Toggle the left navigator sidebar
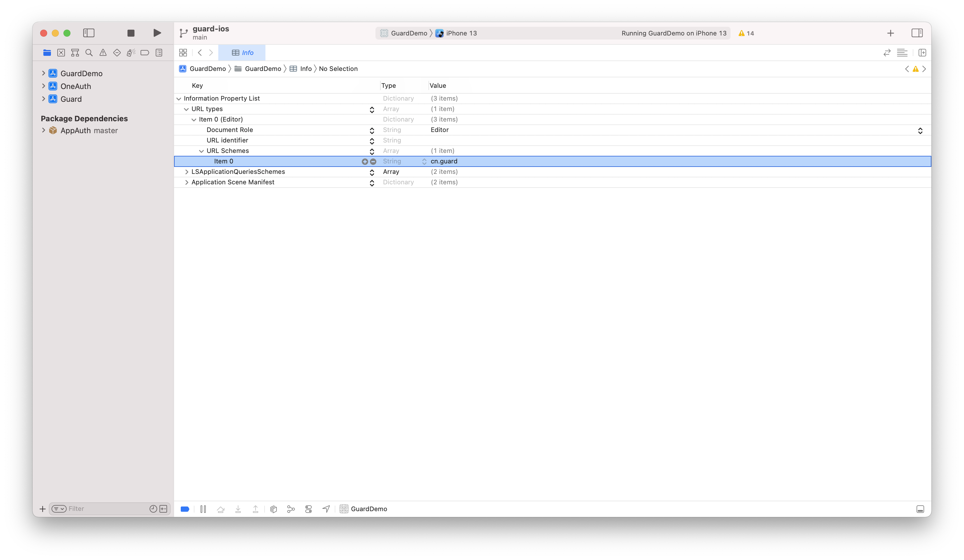 click(x=89, y=33)
